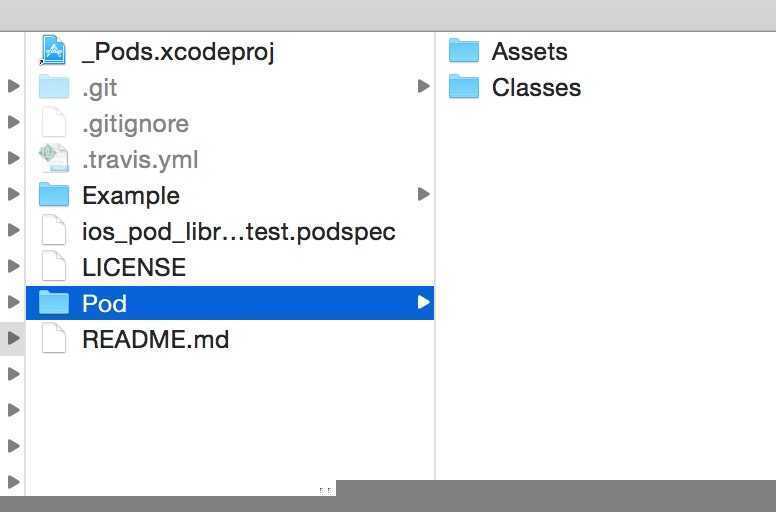
Task: Click the white arrow on the Pod row
Action: click(423, 302)
